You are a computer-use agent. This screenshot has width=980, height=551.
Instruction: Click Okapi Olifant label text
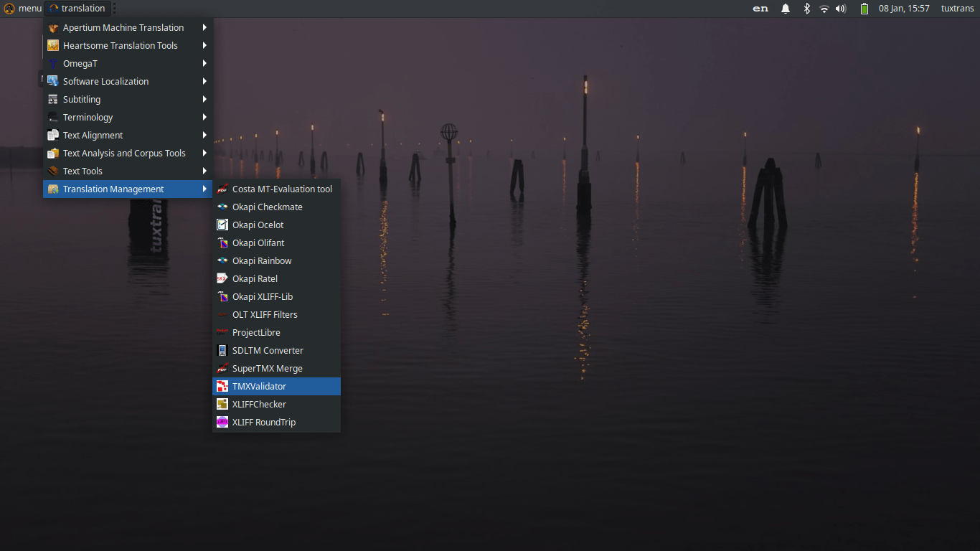(x=258, y=243)
